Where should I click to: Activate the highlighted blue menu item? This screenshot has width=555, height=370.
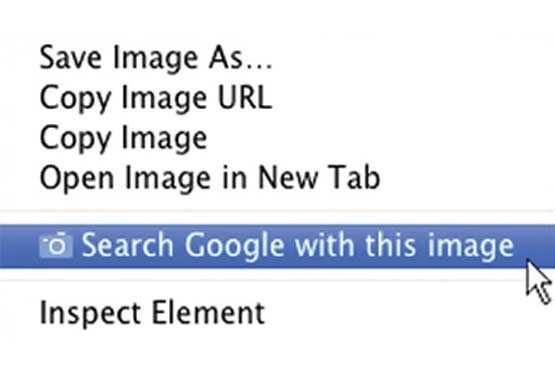[x=278, y=246]
